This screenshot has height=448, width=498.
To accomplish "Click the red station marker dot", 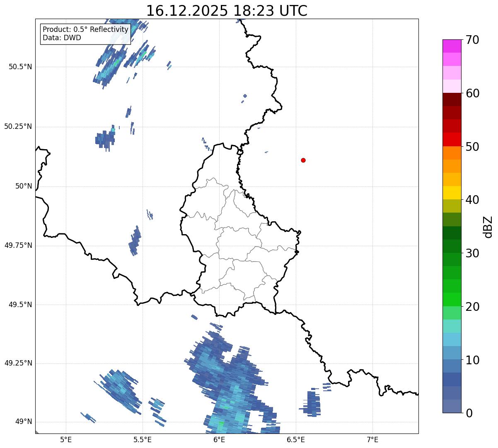I will click(303, 160).
